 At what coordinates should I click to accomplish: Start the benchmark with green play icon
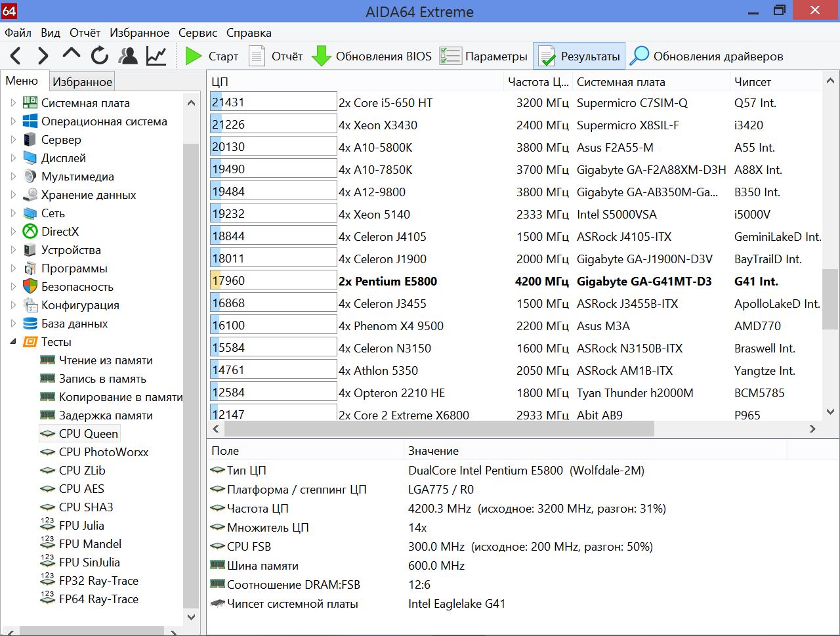click(x=193, y=56)
